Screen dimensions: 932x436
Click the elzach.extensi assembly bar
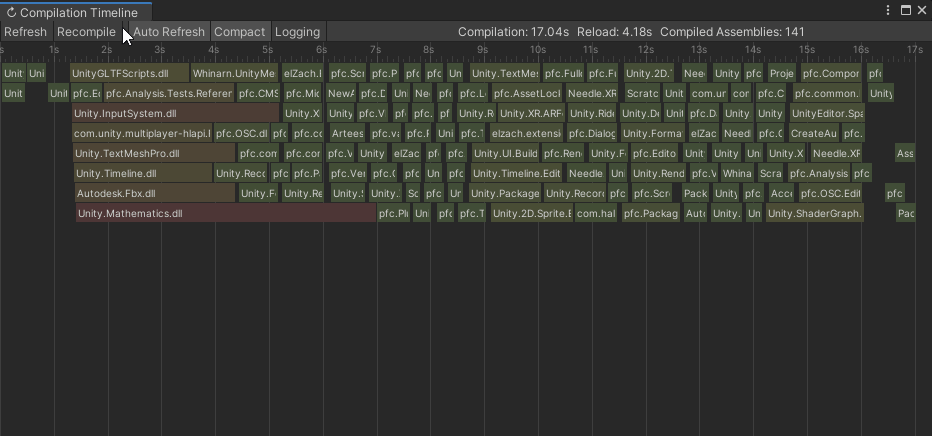click(x=525, y=134)
